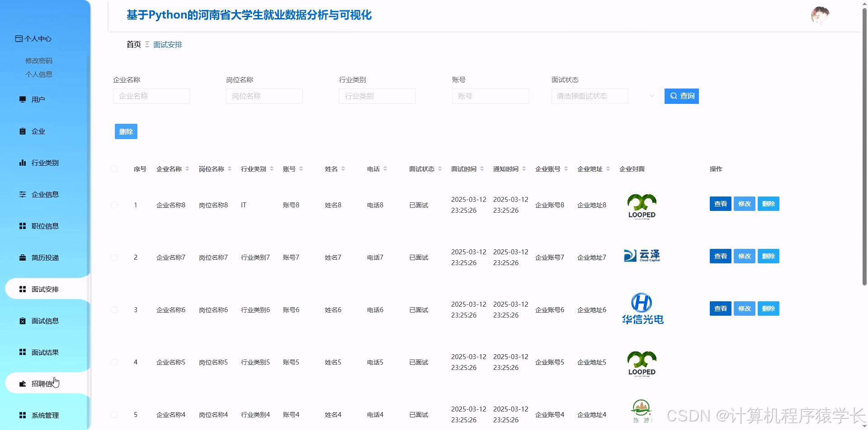The image size is (868, 430).
Task: Click the magnifier icon inside 查询 button
Action: pos(673,96)
